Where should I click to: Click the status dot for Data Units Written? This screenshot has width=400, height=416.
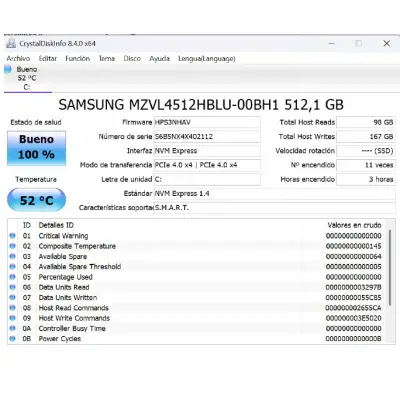pos(12,297)
